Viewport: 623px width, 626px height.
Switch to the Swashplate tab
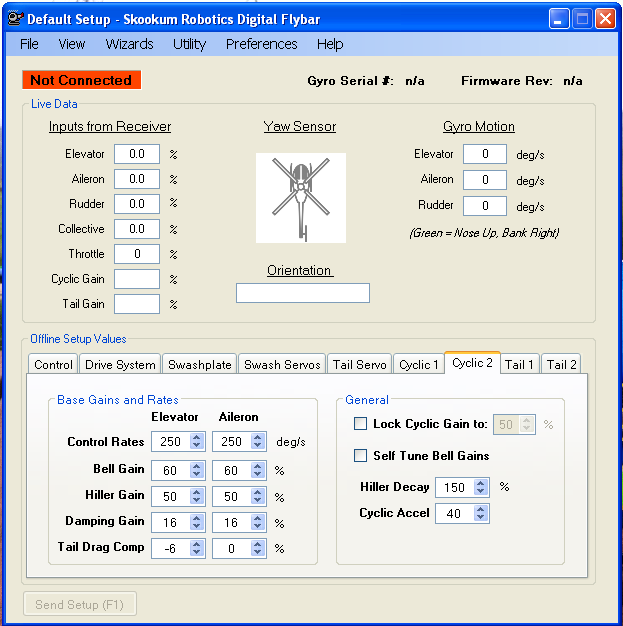[x=200, y=364]
